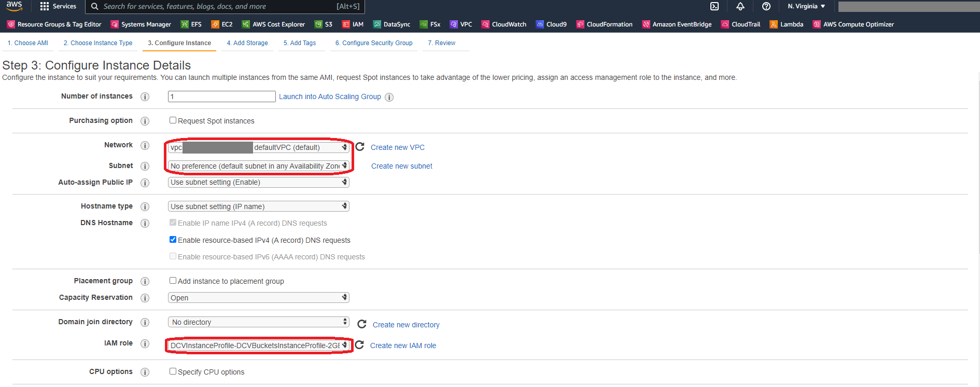Image resolution: width=980 pixels, height=387 pixels.
Task: Refresh the domain join directory list
Action: pyautogui.click(x=362, y=324)
